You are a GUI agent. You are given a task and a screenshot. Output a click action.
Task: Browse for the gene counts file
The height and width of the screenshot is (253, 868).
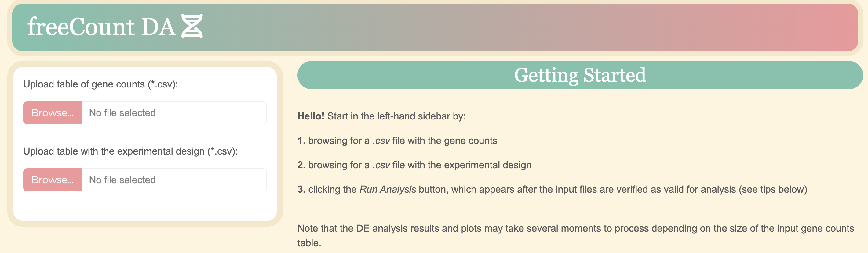tap(52, 113)
